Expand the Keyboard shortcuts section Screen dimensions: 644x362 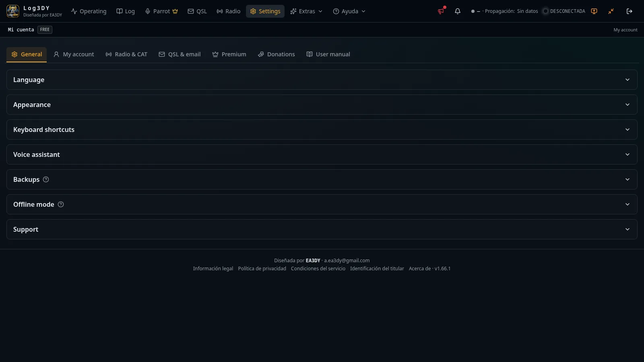tap(322, 130)
